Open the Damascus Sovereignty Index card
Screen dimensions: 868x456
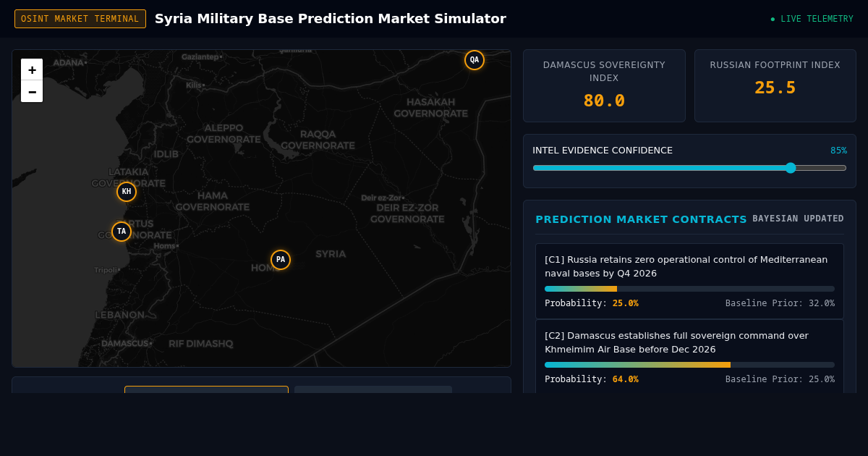click(604, 86)
